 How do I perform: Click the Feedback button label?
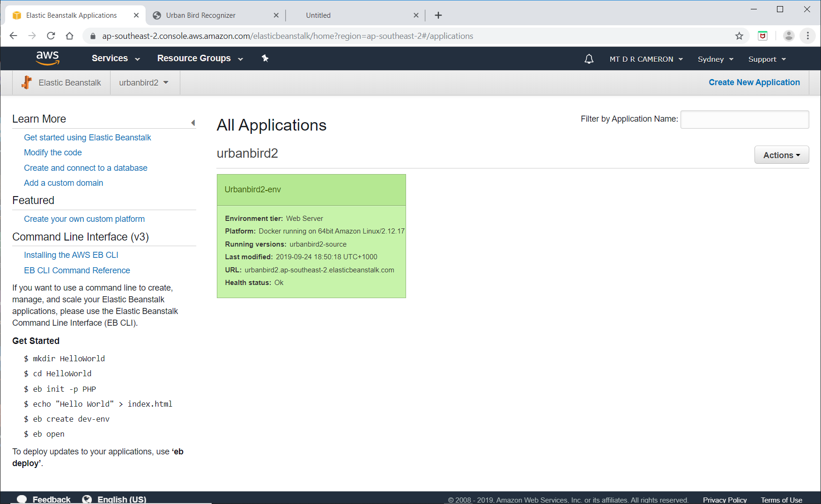click(52, 499)
